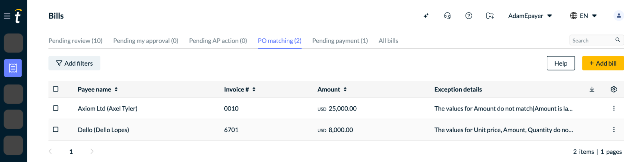Viewport: 644px width, 162px height.
Task: Open three-dot menu for Dello bill
Action: 614,129
